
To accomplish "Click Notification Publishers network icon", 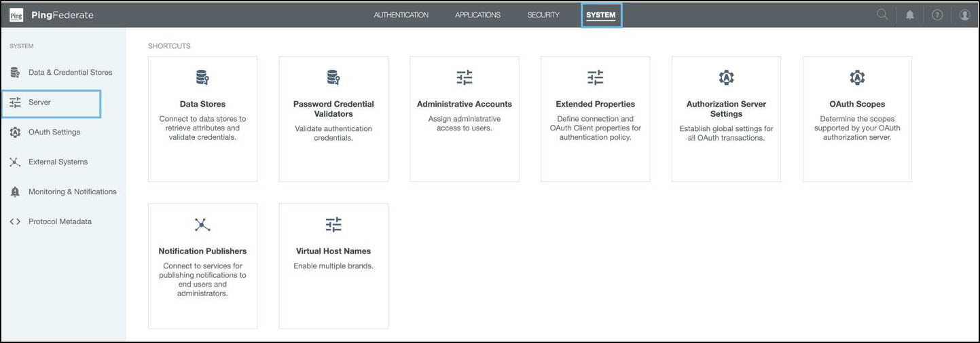I will [202, 225].
